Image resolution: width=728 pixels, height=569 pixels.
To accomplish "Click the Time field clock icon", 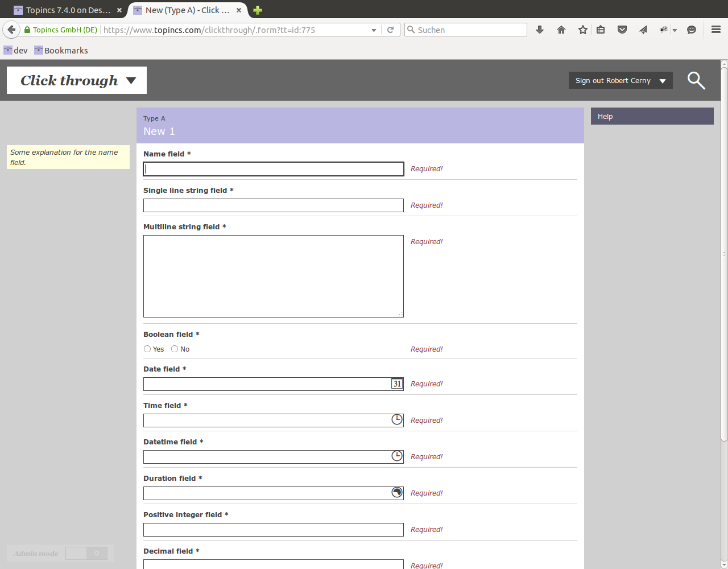I will click(x=397, y=420).
